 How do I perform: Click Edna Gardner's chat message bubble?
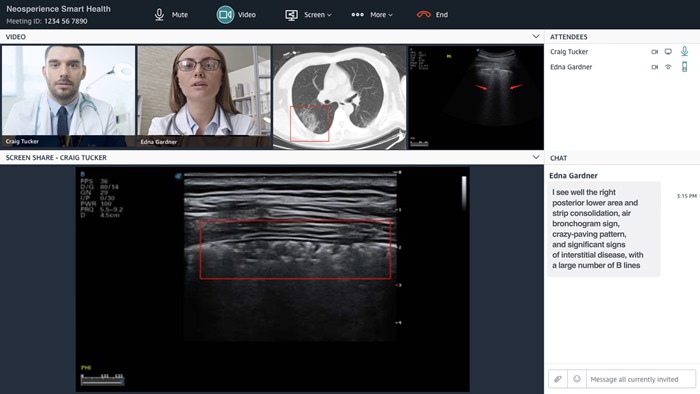point(604,229)
